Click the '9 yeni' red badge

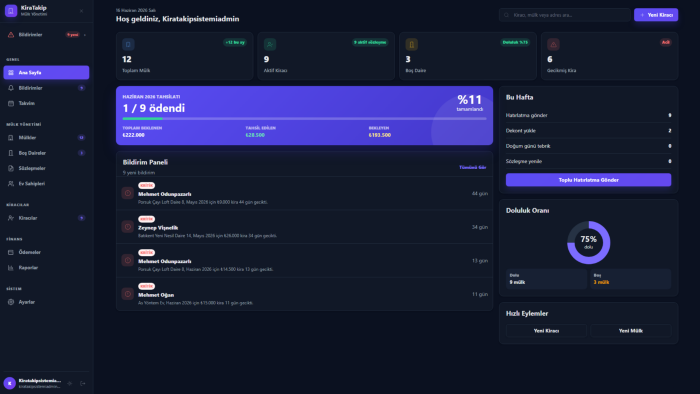click(x=72, y=35)
